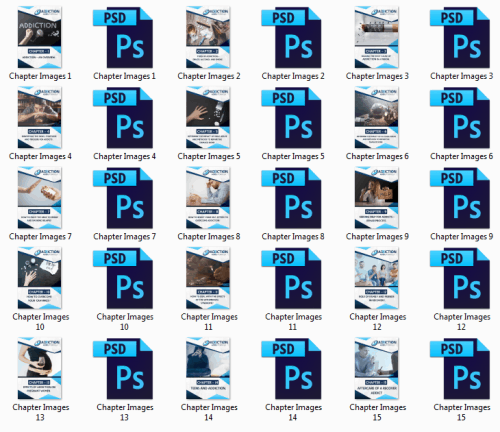Select the Chapter Images 9 image thumbnail

[x=377, y=198]
